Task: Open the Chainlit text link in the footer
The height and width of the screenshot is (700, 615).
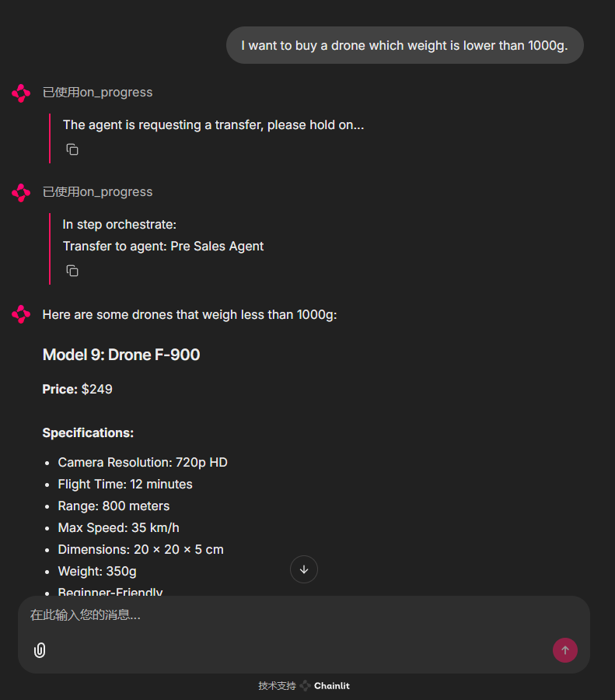Action: pos(332,686)
